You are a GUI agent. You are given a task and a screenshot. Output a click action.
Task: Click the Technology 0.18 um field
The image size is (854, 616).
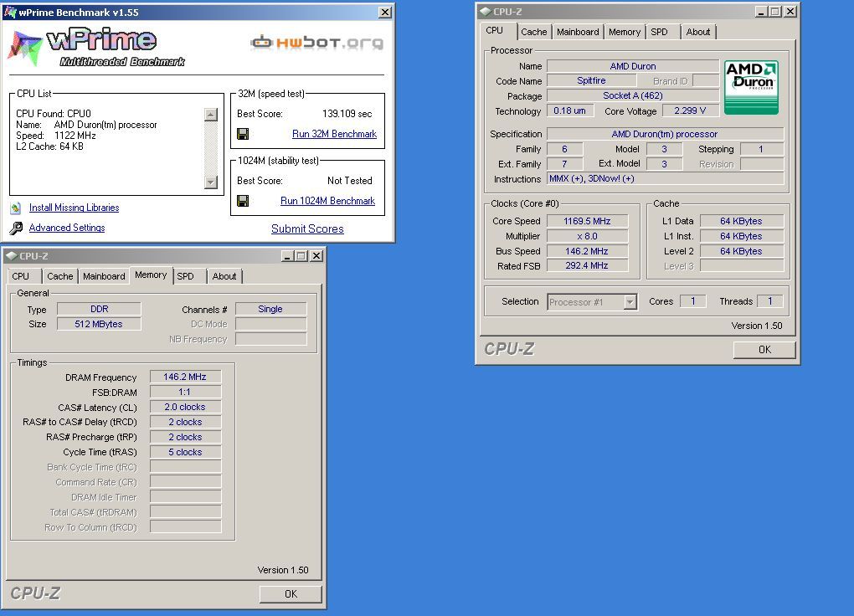[x=569, y=110]
